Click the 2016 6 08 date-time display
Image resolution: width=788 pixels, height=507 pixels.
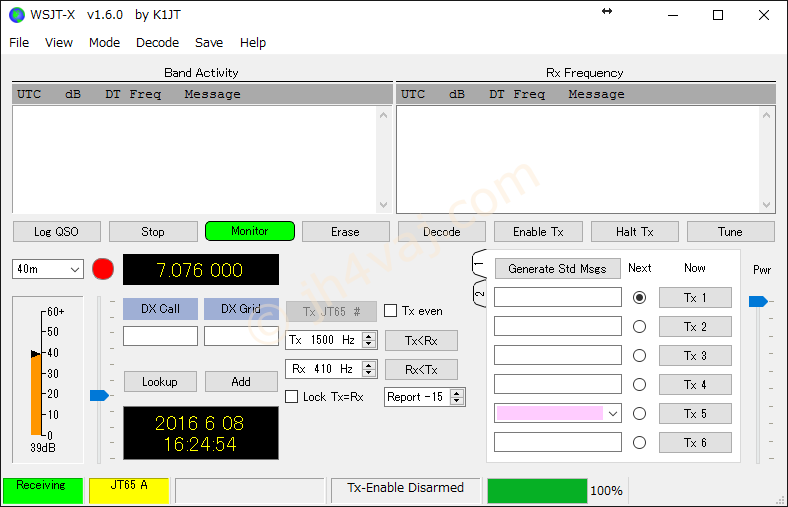pos(201,433)
